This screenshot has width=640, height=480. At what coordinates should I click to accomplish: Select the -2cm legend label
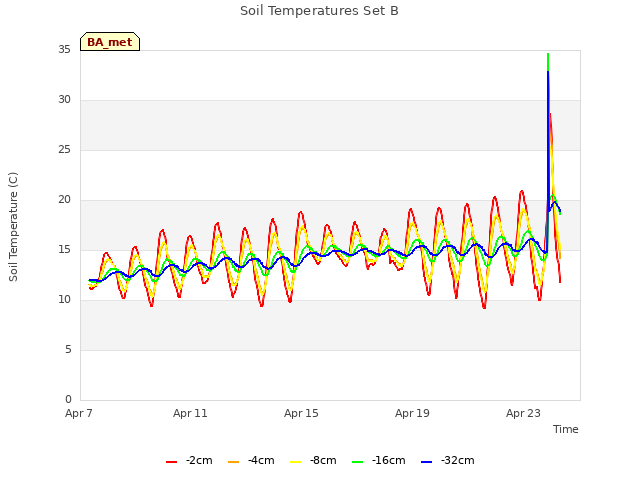click(x=199, y=460)
